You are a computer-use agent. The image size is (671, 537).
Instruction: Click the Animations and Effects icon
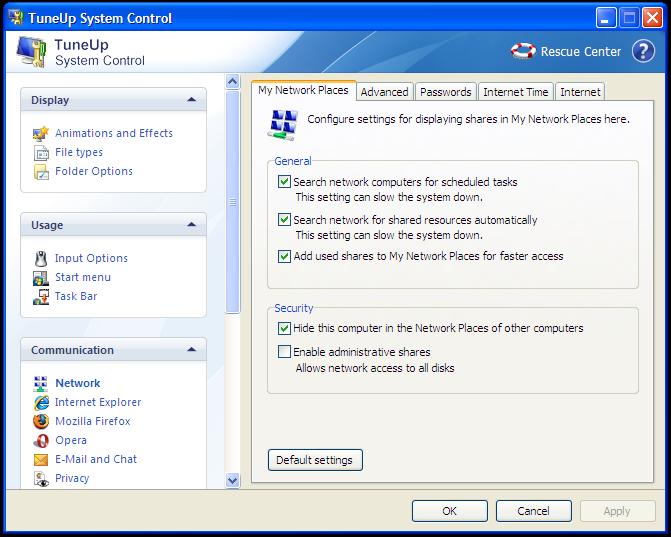click(41, 133)
